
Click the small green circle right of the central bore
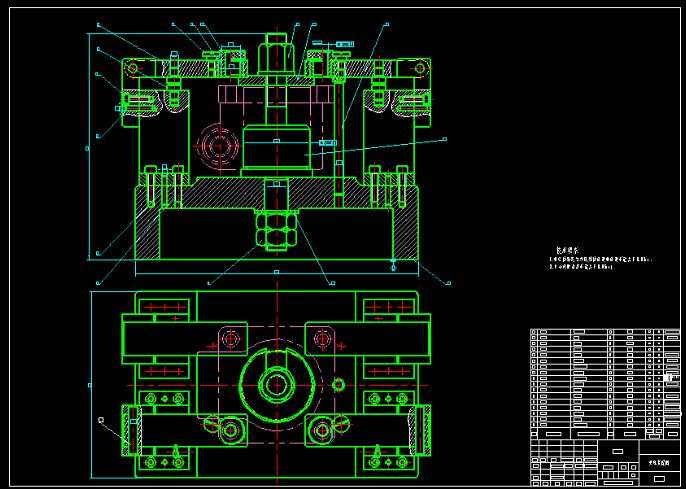pyautogui.click(x=338, y=383)
